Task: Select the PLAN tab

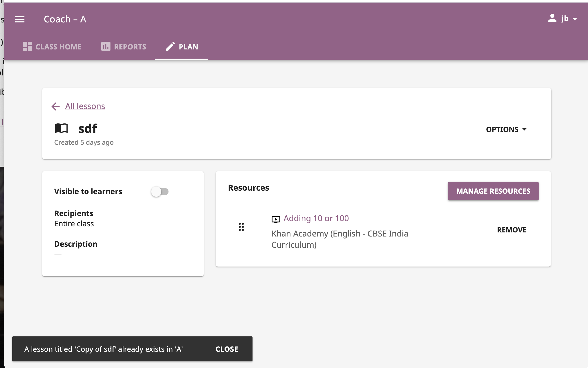Action: 188,47
